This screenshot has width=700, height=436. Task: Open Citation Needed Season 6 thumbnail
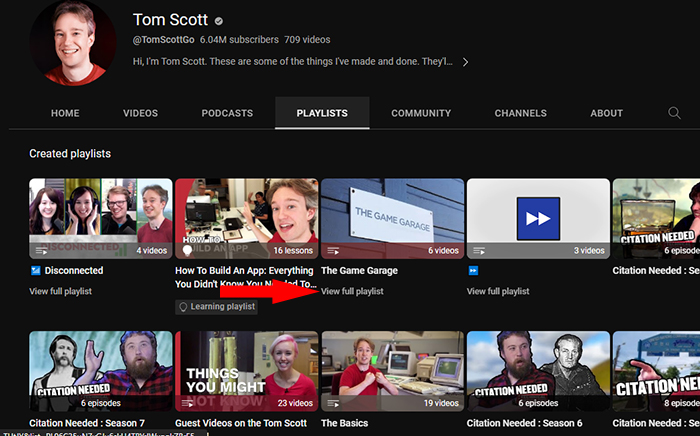(x=538, y=371)
